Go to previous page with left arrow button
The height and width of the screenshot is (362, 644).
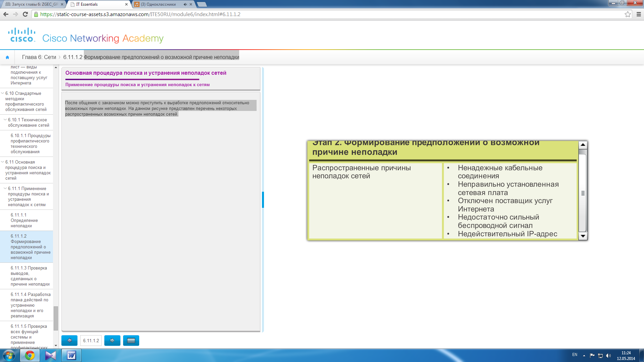69,341
